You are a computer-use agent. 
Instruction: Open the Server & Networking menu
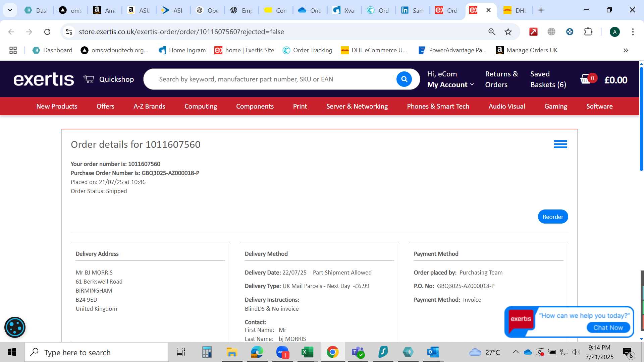pos(357,106)
